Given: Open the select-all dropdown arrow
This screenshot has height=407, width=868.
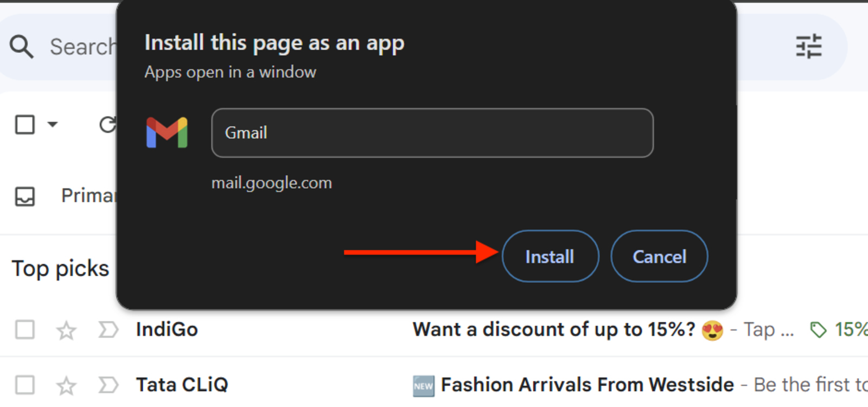Looking at the screenshot, I should tap(53, 124).
